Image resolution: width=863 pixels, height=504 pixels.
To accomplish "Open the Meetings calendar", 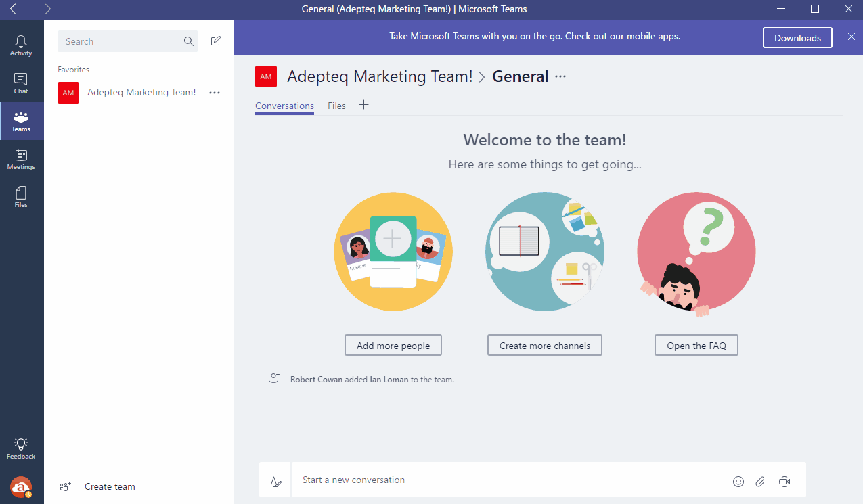I will click(x=21, y=159).
